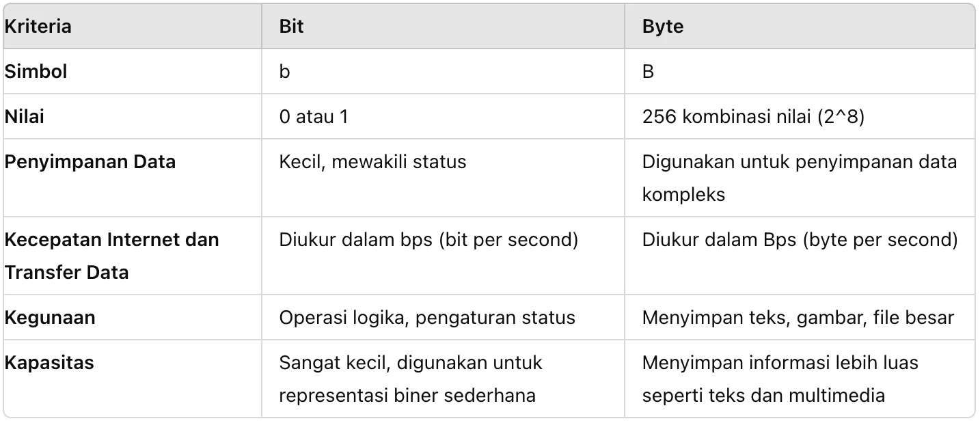Viewport: 980px width, 421px height.
Task: Select 'Kecepatan Internet dan Transfer Data' label
Action: coord(111,256)
